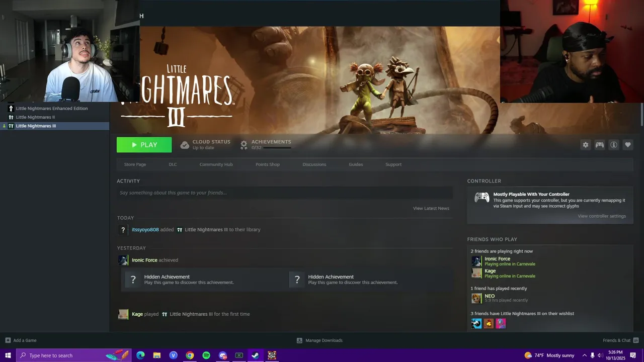
Task: Click third pink wishlist friend avatar
Action: click(501, 323)
